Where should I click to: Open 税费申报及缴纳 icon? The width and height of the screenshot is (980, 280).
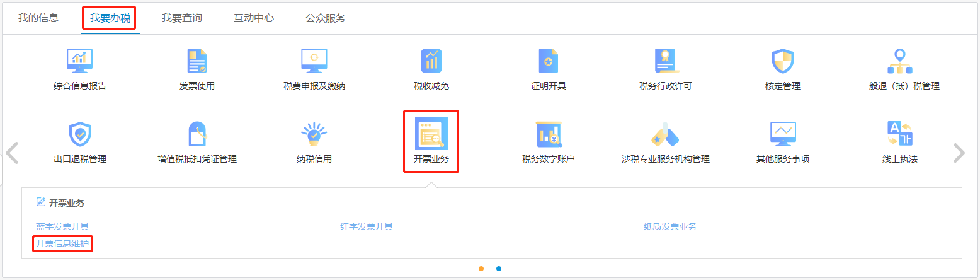click(x=314, y=61)
